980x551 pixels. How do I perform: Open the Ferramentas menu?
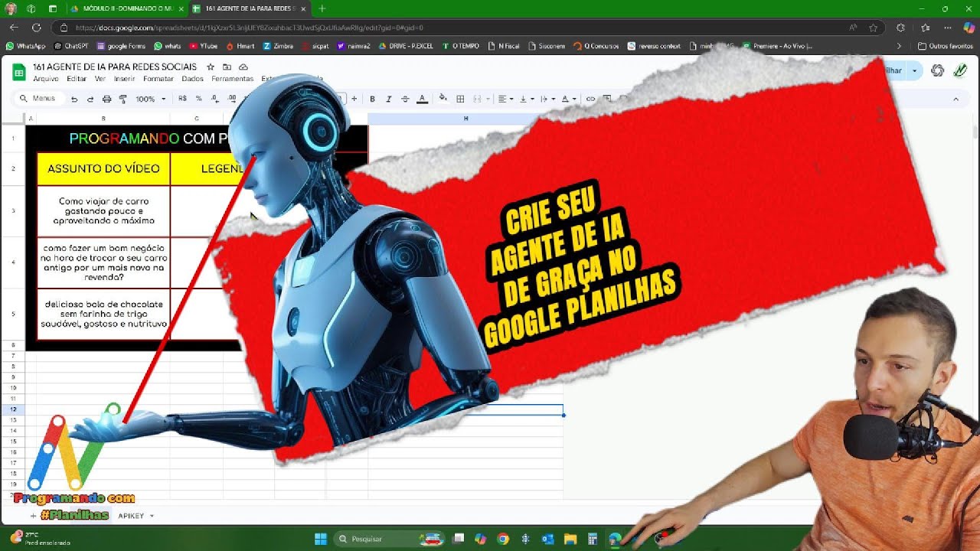[x=232, y=79]
